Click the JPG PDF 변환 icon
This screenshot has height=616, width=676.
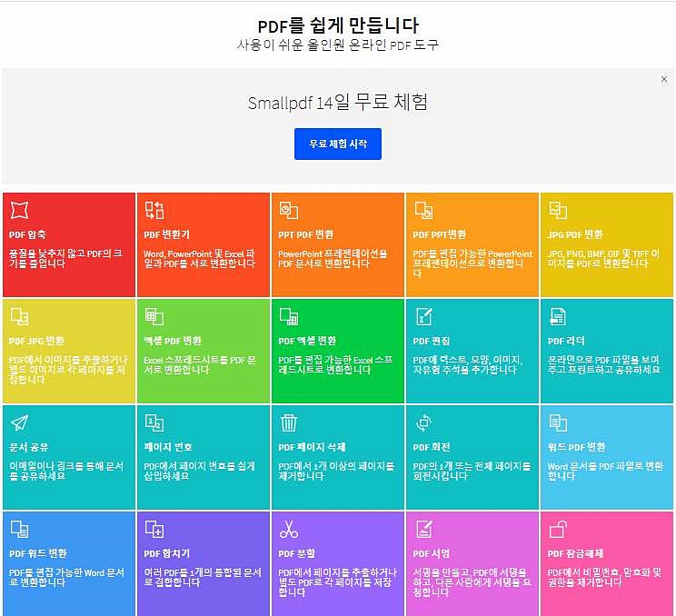(558, 210)
